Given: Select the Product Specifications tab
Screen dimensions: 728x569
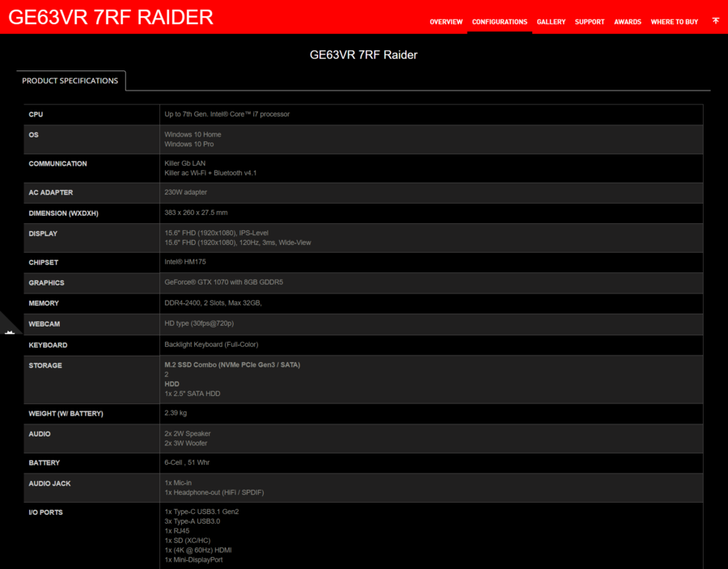Looking at the screenshot, I should [x=70, y=81].
